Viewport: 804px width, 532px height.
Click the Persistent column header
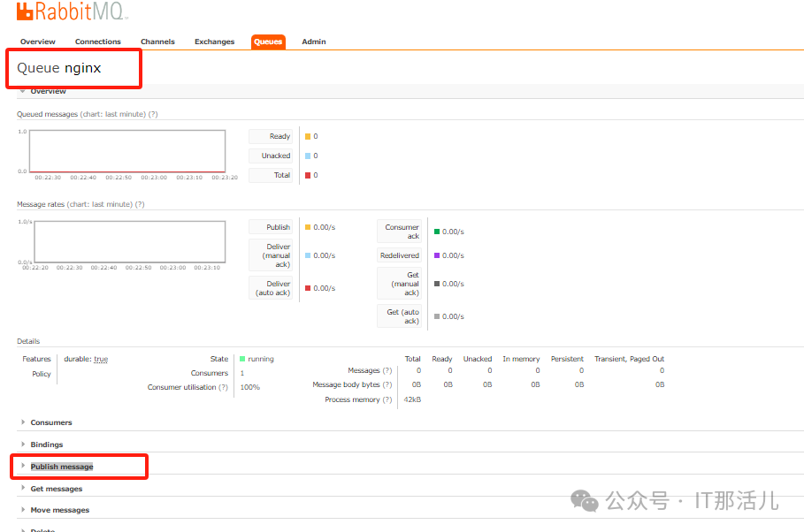pyautogui.click(x=567, y=359)
